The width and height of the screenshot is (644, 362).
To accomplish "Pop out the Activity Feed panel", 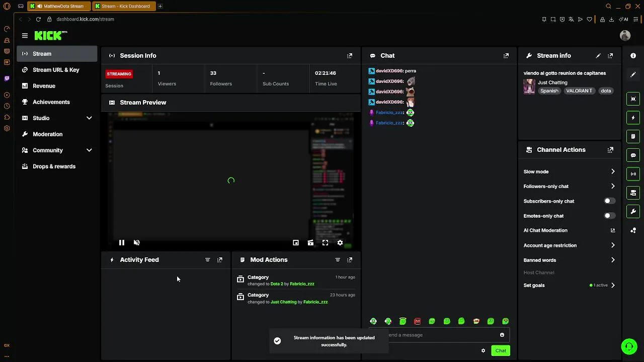I will point(219,260).
